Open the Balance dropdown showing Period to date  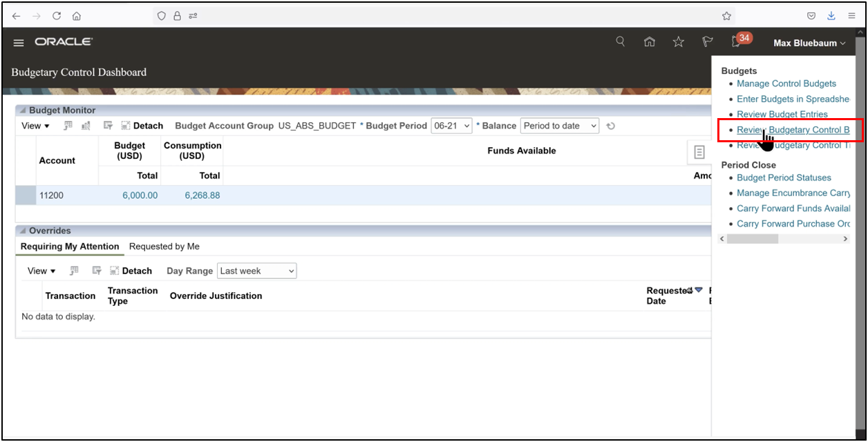(558, 126)
